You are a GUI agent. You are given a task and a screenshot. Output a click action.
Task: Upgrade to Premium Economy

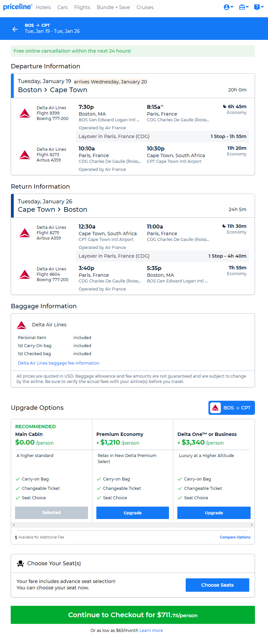(x=132, y=513)
